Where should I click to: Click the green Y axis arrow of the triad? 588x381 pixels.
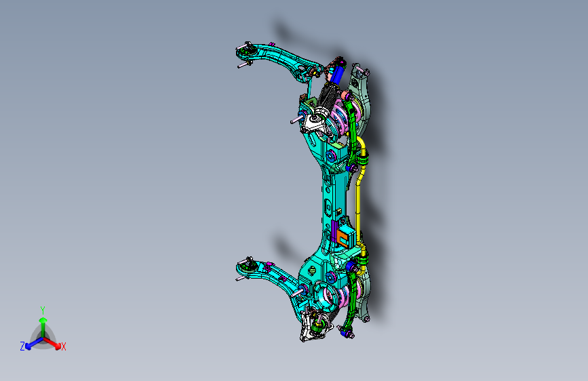43,326
